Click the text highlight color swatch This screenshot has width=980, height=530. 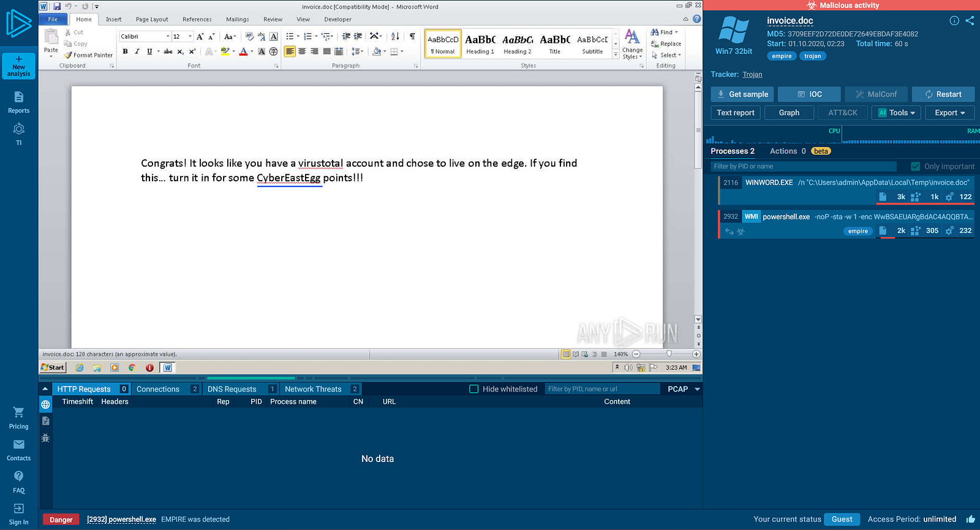pyautogui.click(x=225, y=51)
